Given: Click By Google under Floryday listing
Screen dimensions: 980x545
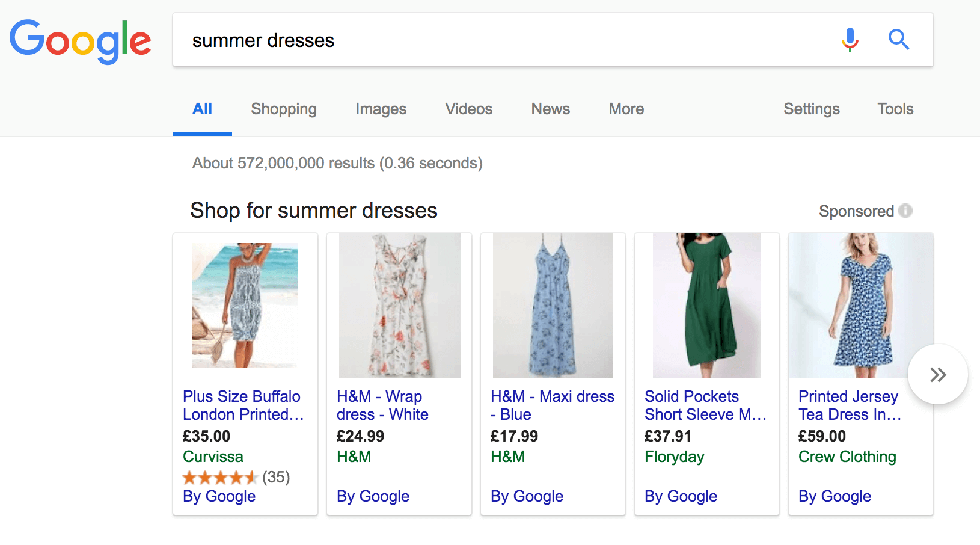Looking at the screenshot, I should (681, 496).
